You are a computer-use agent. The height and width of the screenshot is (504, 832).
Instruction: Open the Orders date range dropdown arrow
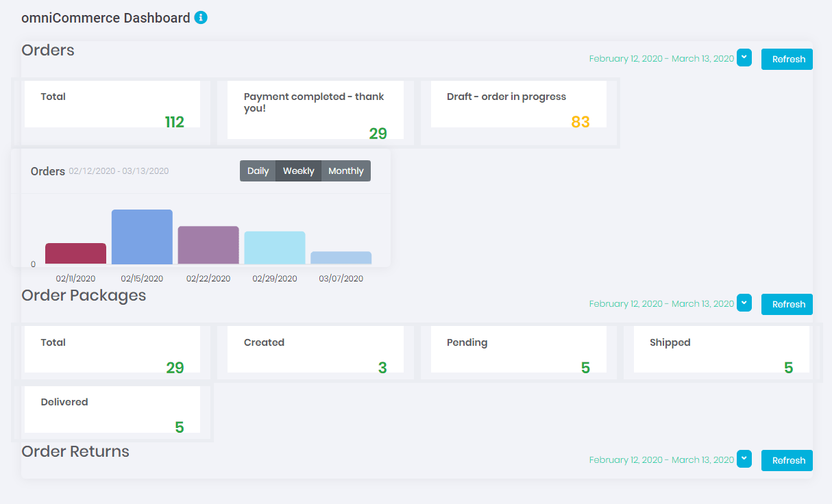tap(744, 58)
